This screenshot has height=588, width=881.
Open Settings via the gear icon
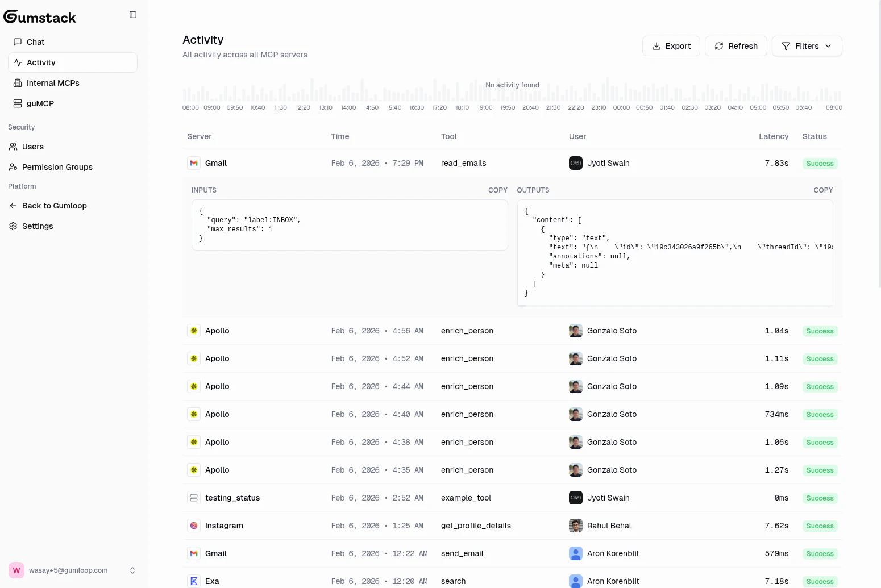(x=13, y=226)
